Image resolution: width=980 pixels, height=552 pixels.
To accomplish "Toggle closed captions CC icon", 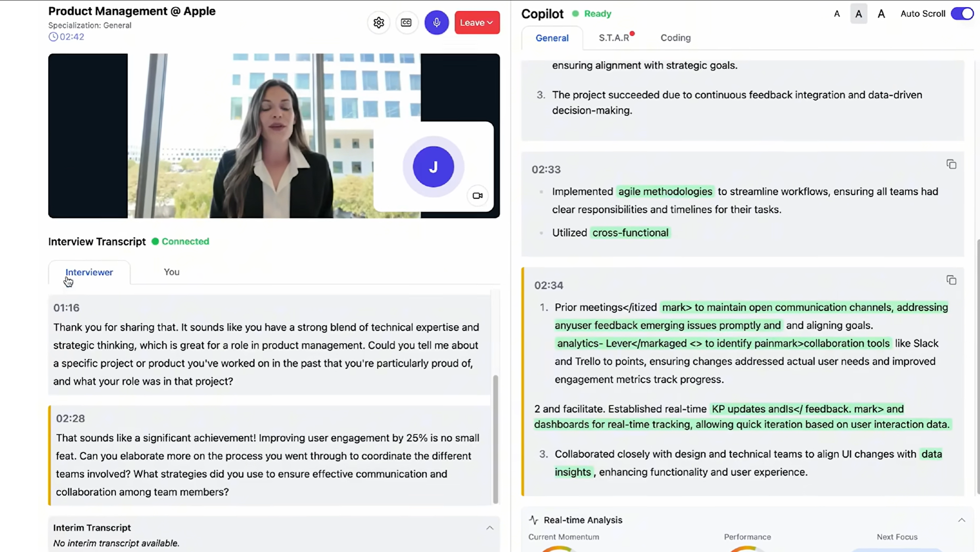I will [406, 23].
